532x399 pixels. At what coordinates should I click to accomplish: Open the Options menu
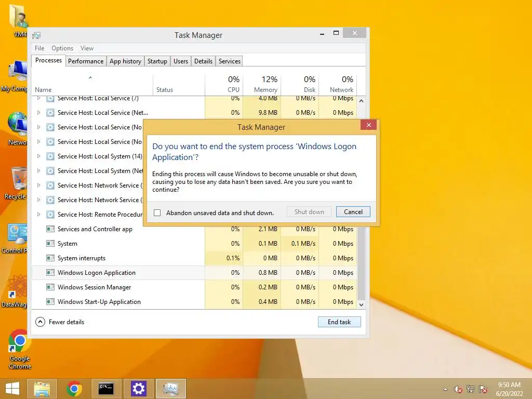tap(62, 48)
